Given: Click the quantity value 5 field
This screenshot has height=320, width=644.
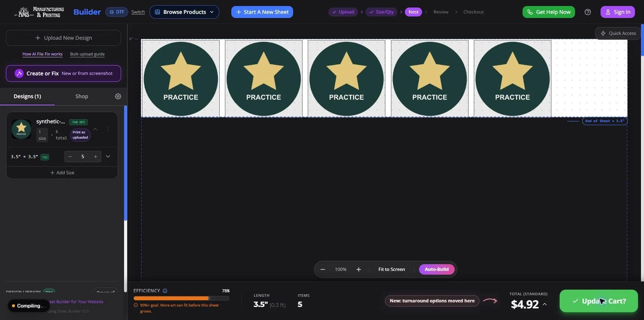Looking at the screenshot, I should 83,157.
